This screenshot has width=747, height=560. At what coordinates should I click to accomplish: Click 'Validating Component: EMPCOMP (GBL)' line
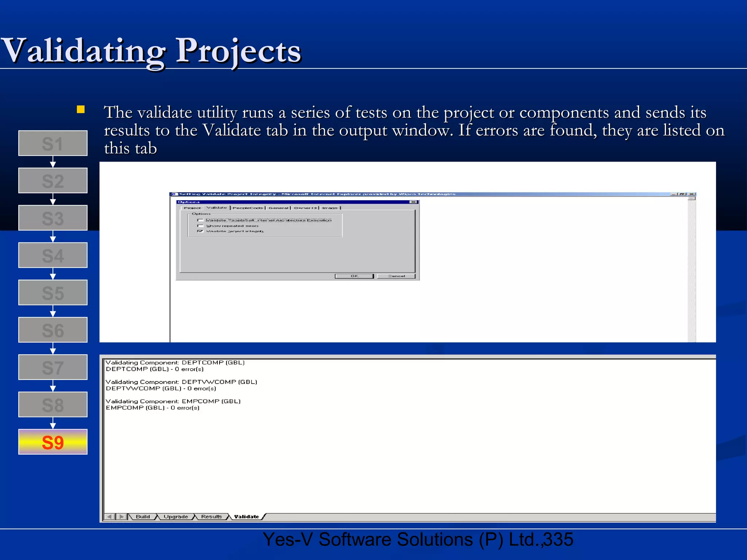pyautogui.click(x=173, y=401)
